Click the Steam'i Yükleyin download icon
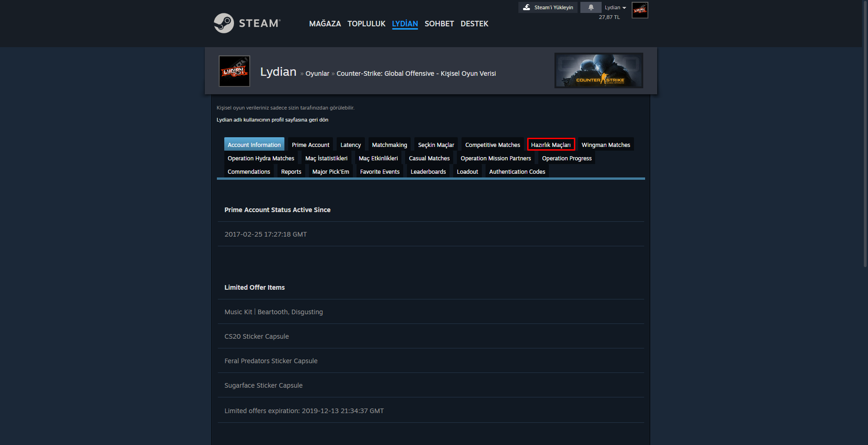868x445 pixels. pyautogui.click(x=527, y=7)
